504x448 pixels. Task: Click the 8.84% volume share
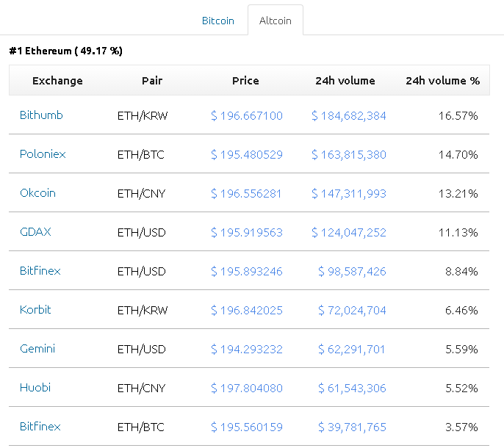point(461,271)
